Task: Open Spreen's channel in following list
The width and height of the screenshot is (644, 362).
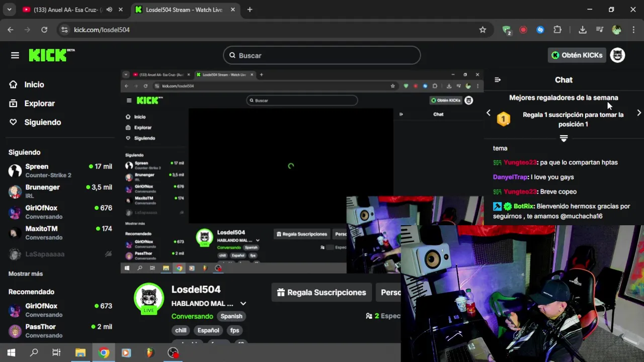Action: (60, 170)
